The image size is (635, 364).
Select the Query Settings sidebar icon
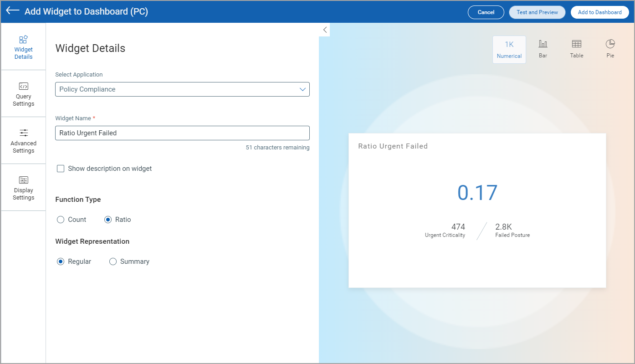(x=23, y=93)
